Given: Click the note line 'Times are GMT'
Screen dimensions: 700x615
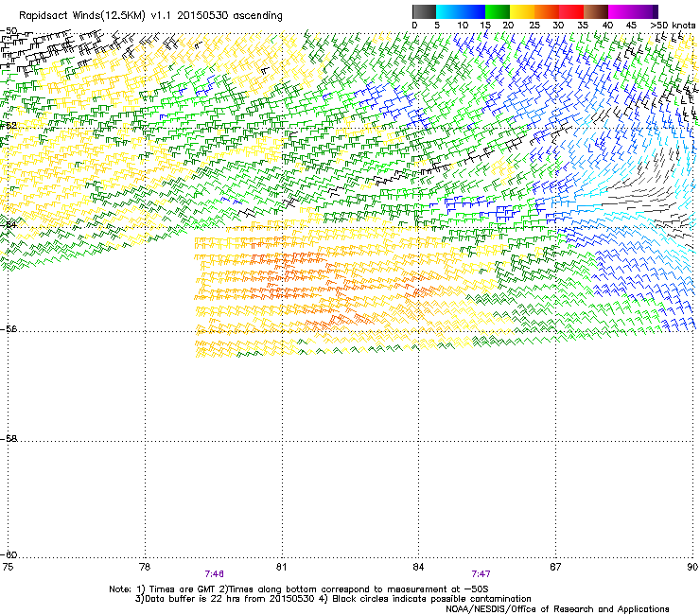Looking at the screenshot, I should (x=181, y=589).
